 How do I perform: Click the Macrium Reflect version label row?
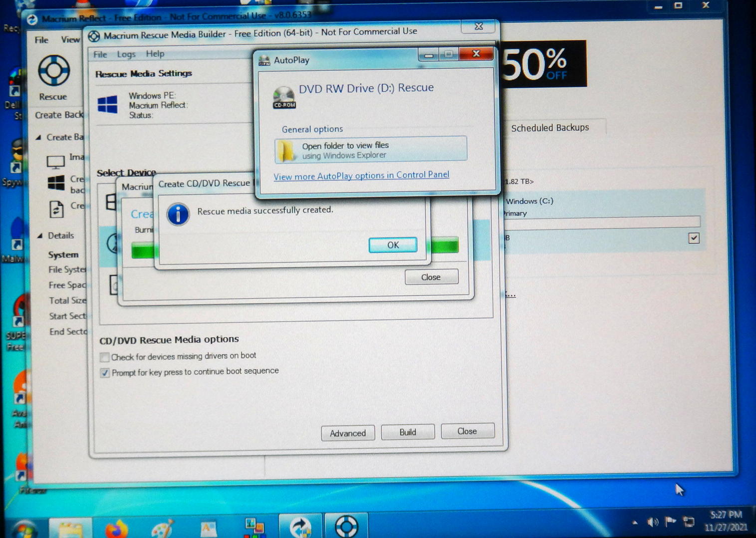[x=158, y=105]
